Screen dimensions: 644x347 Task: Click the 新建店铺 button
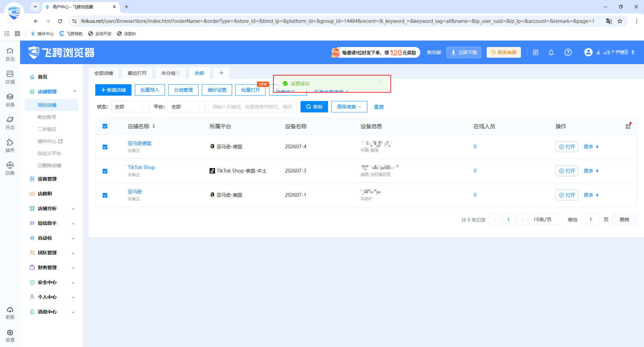tap(113, 90)
